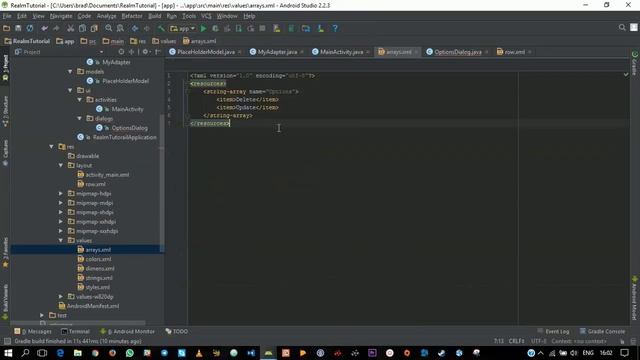Click RealmTutorial in the breadcrumb bar
Screen dimensions: 640x360
tap(27, 41)
